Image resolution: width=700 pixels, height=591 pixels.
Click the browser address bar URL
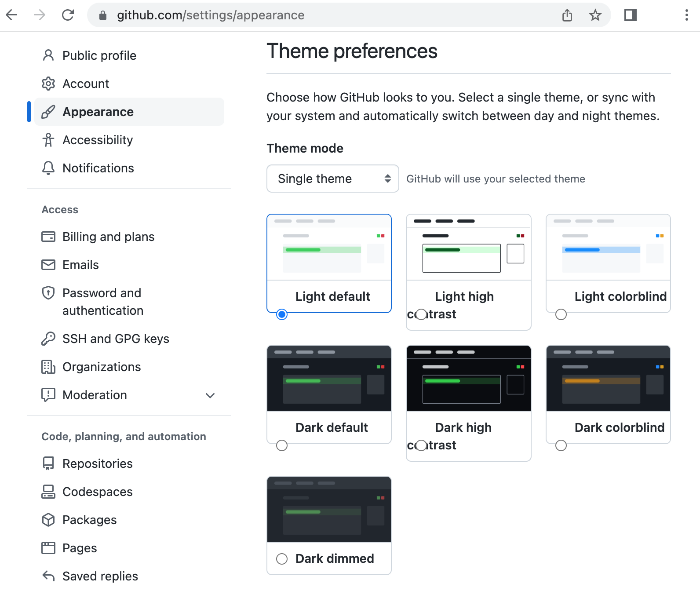pos(211,15)
